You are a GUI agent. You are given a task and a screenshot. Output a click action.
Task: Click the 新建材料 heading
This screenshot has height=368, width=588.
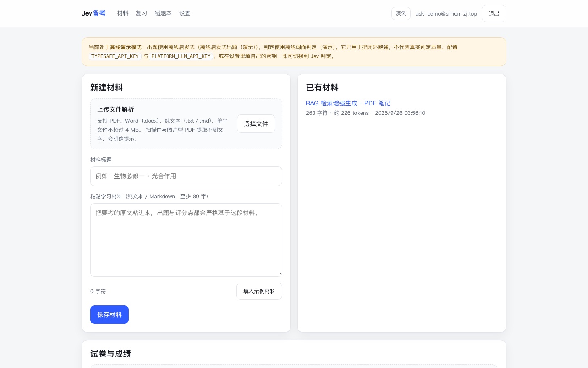coord(107,88)
